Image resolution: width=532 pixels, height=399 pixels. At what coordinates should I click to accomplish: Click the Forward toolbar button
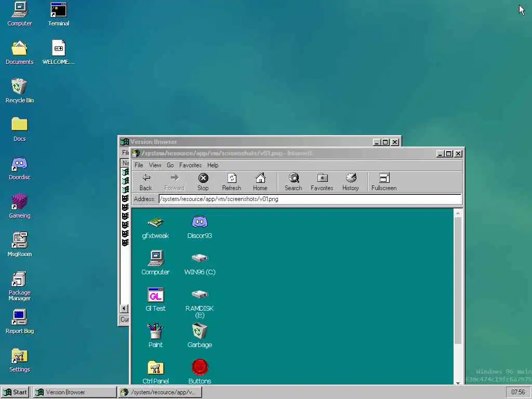click(175, 182)
